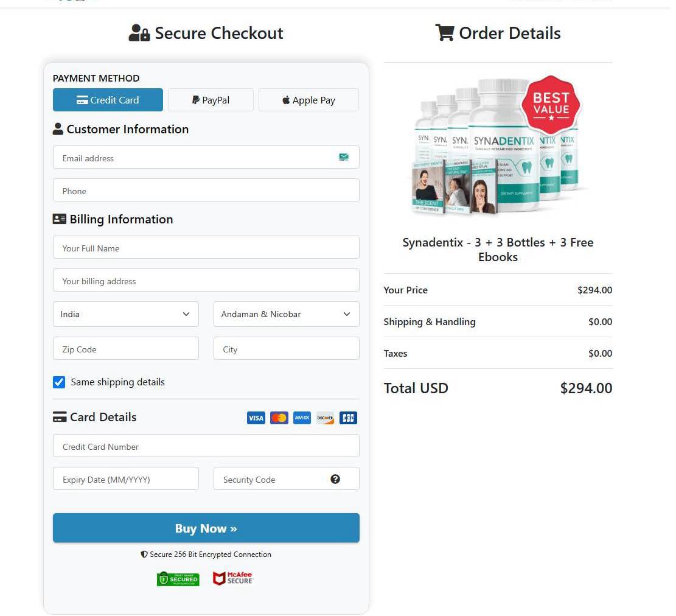Image resolution: width=676 pixels, height=616 pixels.
Task: Uncheck the Same shipping details checkbox
Action: click(59, 382)
